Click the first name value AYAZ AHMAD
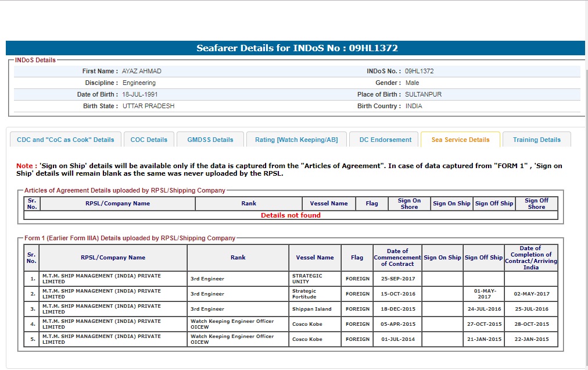The width and height of the screenshot is (588, 370). (142, 71)
